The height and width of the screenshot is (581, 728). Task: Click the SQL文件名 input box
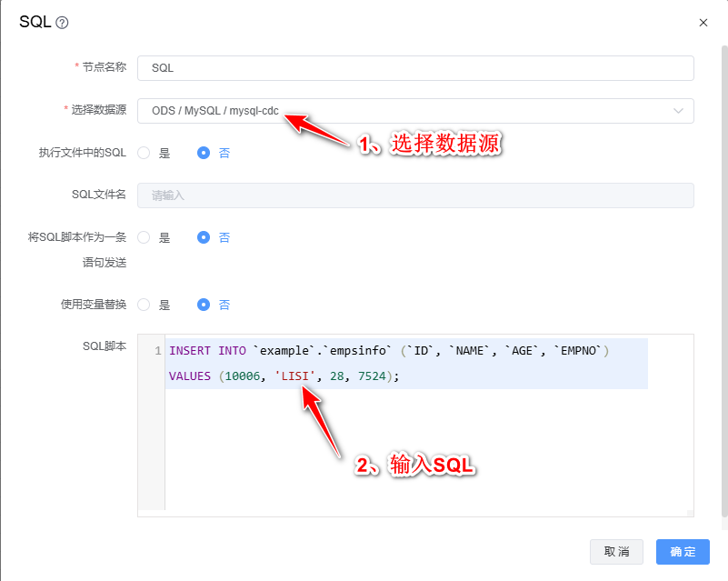click(414, 195)
